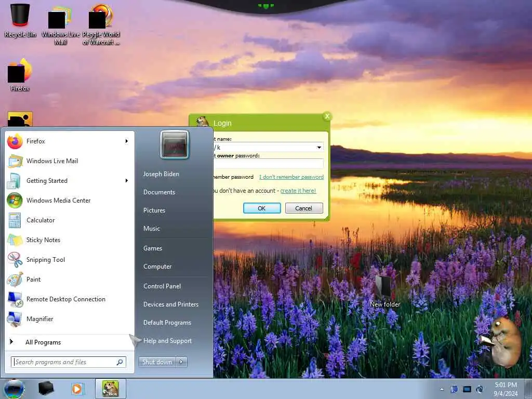The image size is (532, 399).
Task: Close the Login dialog
Action: pyautogui.click(x=327, y=116)
